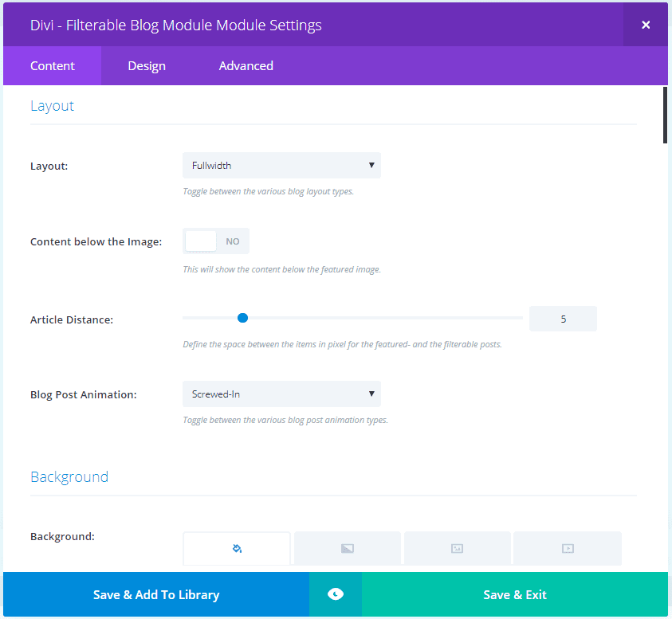Open the Layout dropdown showing Fullwidth
Viewport: 672px width, 619px height.
click(281, 166)
